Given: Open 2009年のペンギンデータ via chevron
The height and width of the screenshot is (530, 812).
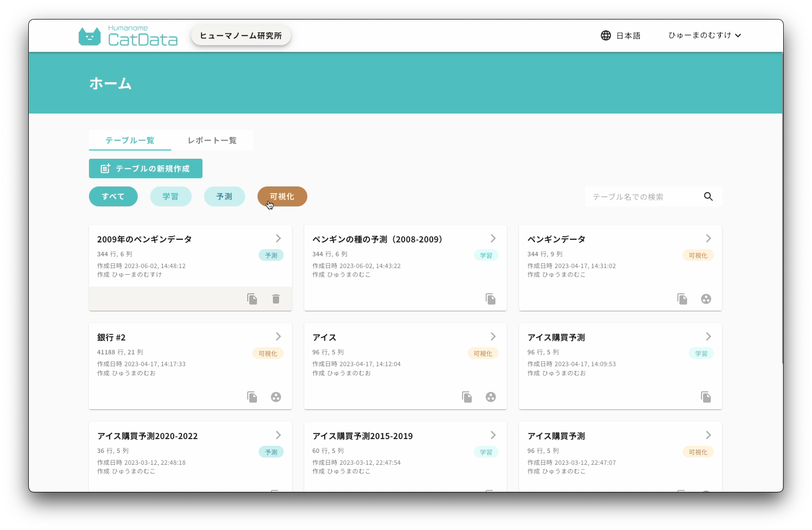Looking at the screenshot, I should click(x=278, y=238).
